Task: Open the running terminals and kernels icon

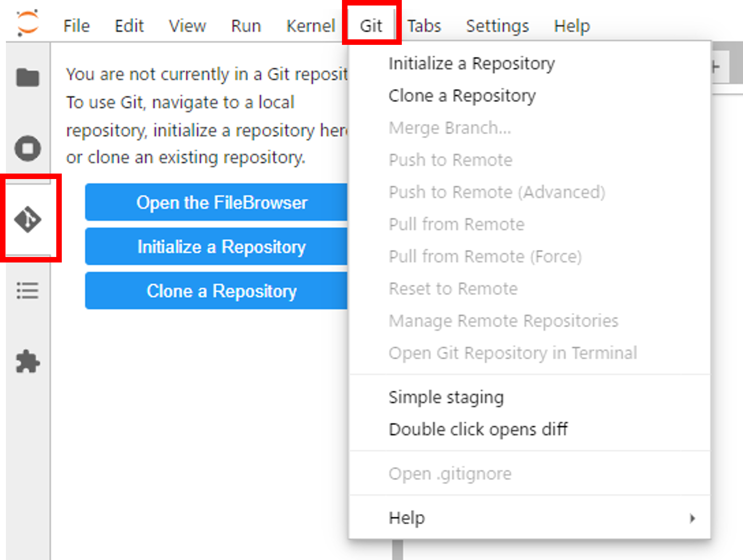Action: coord(28,148)
